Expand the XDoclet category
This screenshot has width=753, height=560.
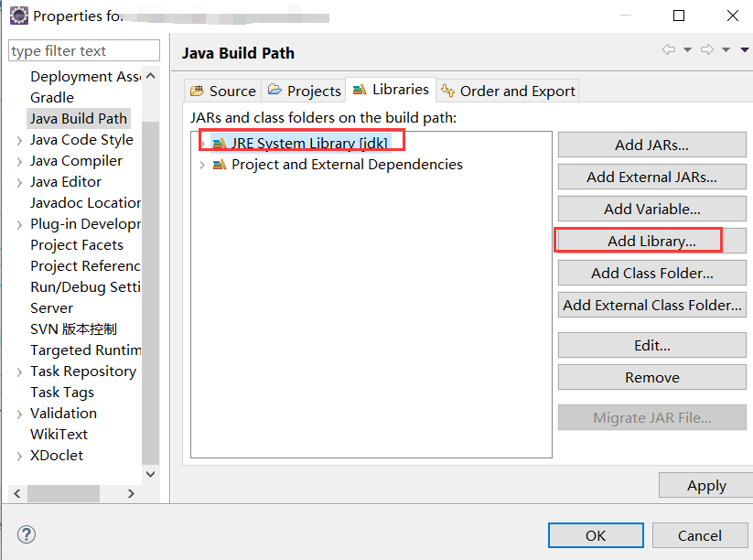click(x=19, y=456)
